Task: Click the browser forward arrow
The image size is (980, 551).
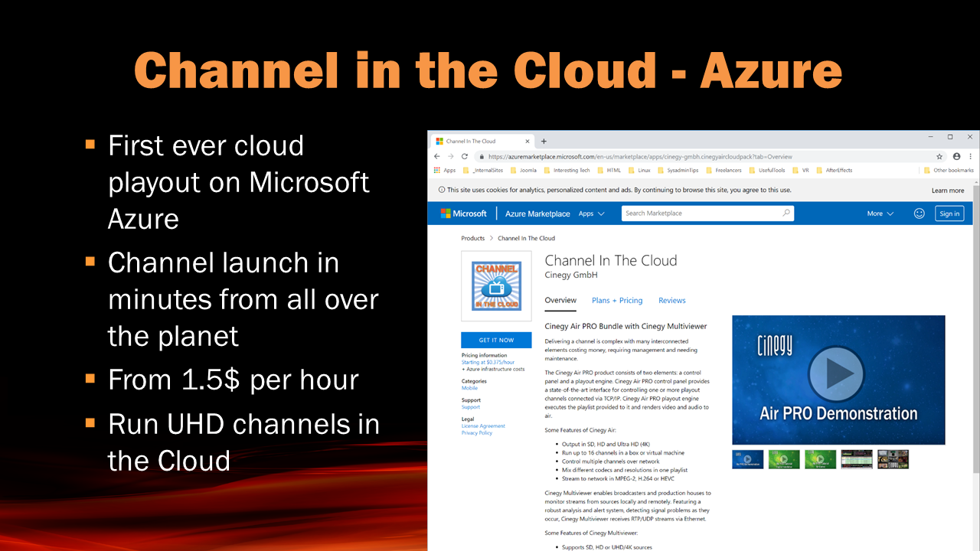Action: pyautogui.click(x=450, y=156)
